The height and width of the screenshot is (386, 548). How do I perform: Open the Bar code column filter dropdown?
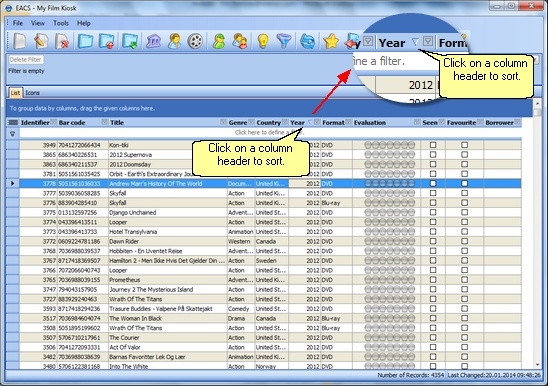pos(104,122)
